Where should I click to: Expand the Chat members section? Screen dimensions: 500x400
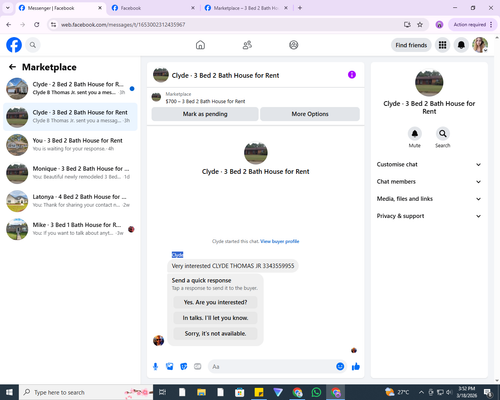point(429,182)
